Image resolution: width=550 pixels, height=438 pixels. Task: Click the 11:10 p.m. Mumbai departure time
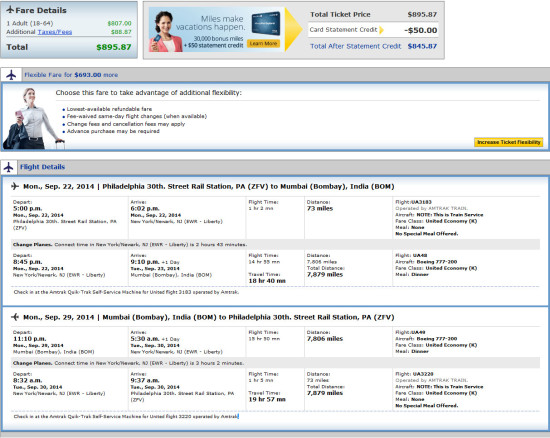coord(29,339)
